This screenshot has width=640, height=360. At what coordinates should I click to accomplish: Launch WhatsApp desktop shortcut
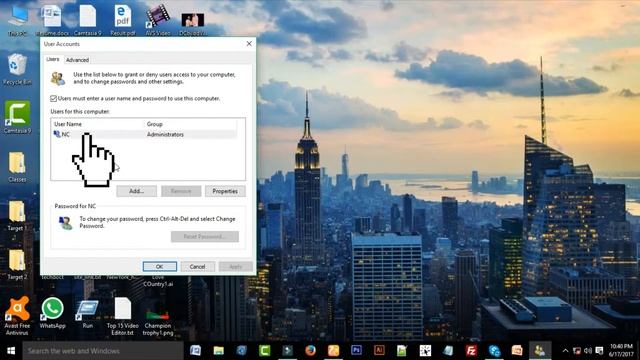click(52, 313)
